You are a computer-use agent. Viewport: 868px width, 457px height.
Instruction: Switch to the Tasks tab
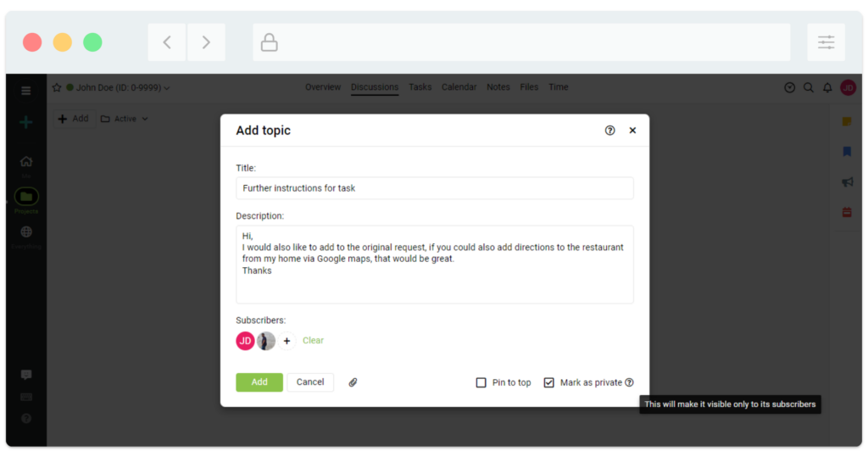pos(420,87)
